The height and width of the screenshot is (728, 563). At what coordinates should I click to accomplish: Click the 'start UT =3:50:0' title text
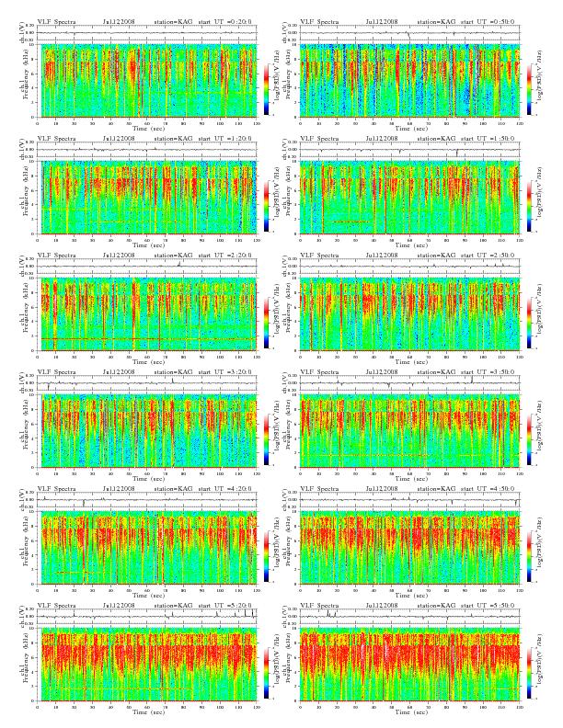pyautogui.click(x=488, y=372)
